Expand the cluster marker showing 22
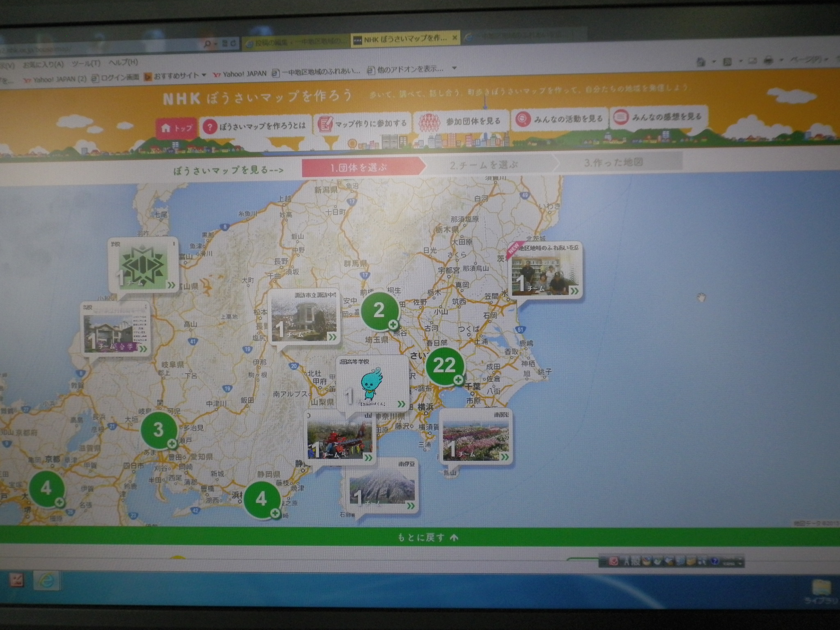Image resolution: width=840 pixels, height=630 pixels. [x=445, y=366]
